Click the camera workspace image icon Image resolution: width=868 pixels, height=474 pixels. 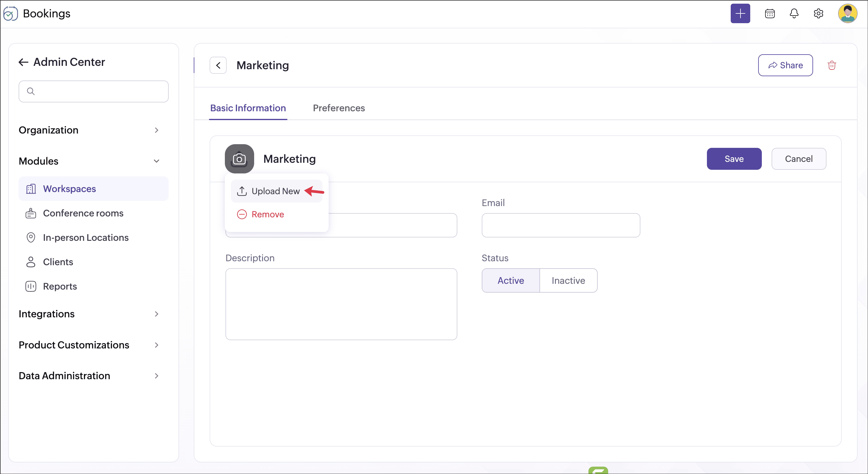239,159
